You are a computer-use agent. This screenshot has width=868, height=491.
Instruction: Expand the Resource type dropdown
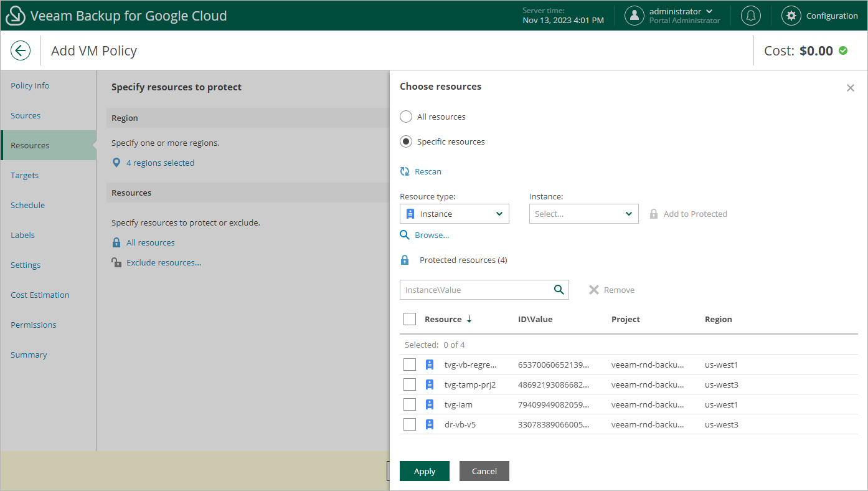pyautogui.click(x=455, y=214)
